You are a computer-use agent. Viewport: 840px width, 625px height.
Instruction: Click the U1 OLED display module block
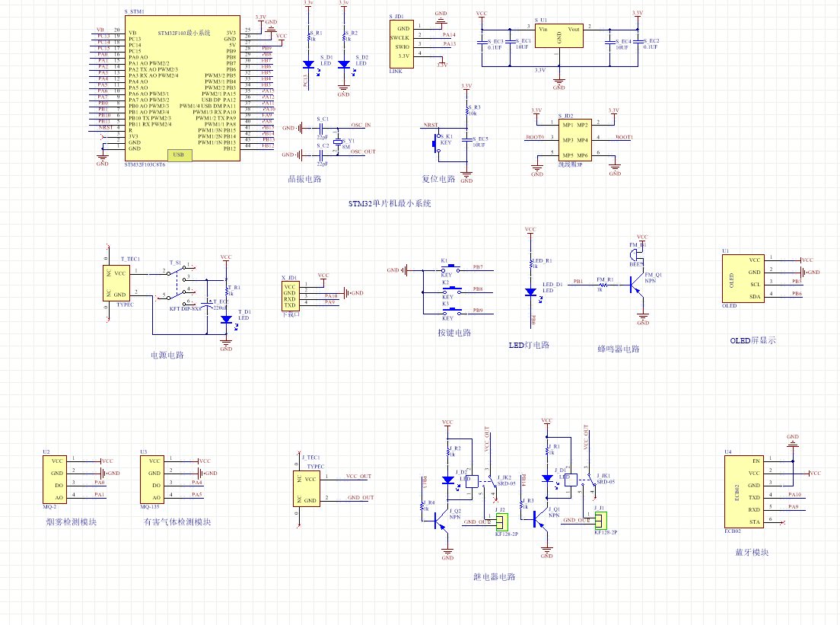point(743,279)
